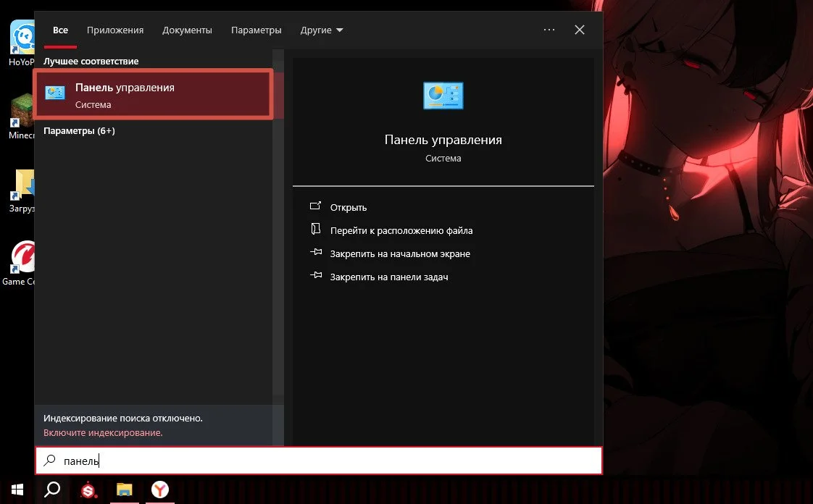Click the file location icon
813x504 pixels.
click(315, 228)
